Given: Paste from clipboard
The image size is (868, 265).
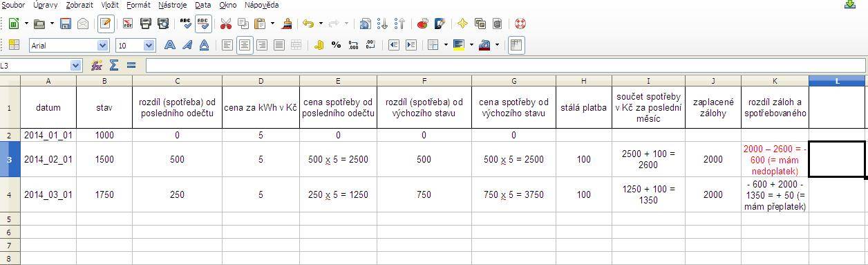Looking at the screenshot, I should pos(260,24).
